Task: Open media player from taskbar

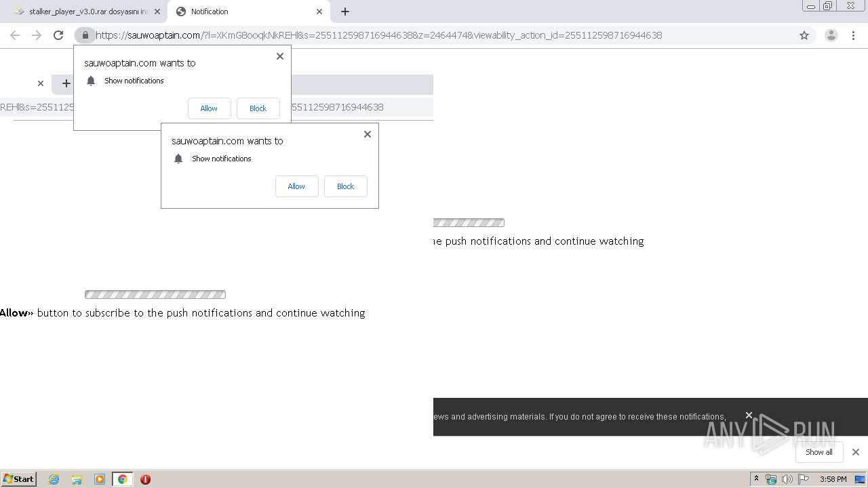Action: point(100,479)
